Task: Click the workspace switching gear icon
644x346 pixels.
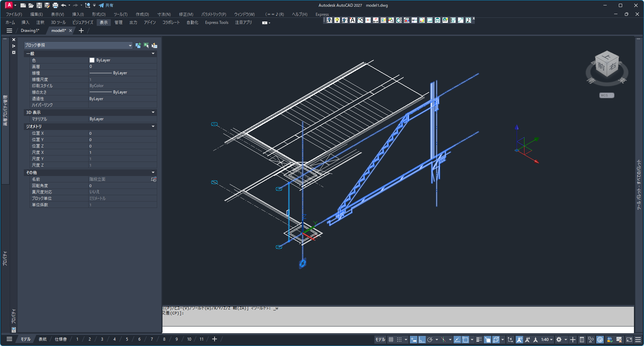Action: click(559, 340)
